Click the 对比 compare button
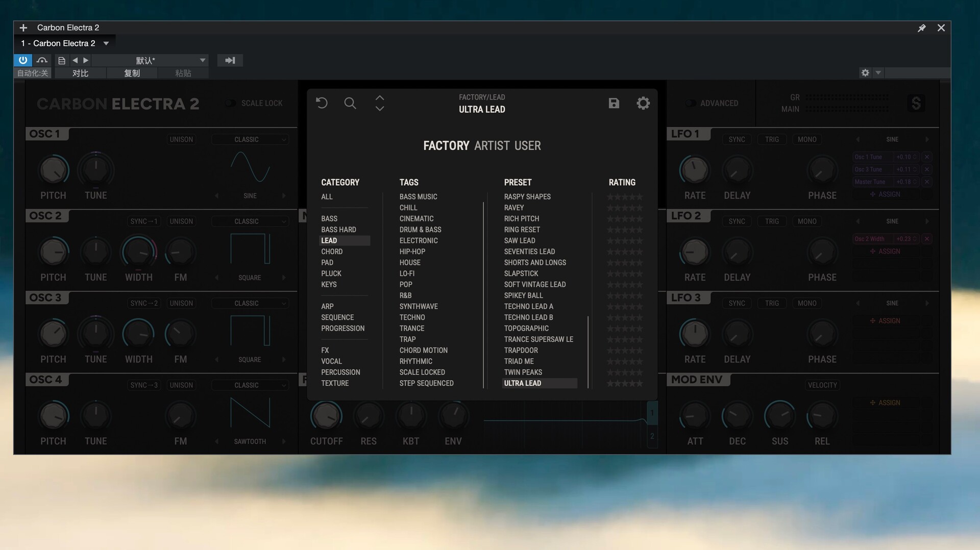Image resolution: width=980 pixels, height=550 pixels. 81,73
